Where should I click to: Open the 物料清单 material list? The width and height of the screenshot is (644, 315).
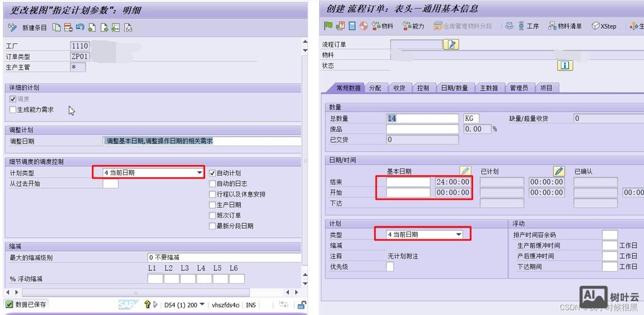click(x=565, y=26)
